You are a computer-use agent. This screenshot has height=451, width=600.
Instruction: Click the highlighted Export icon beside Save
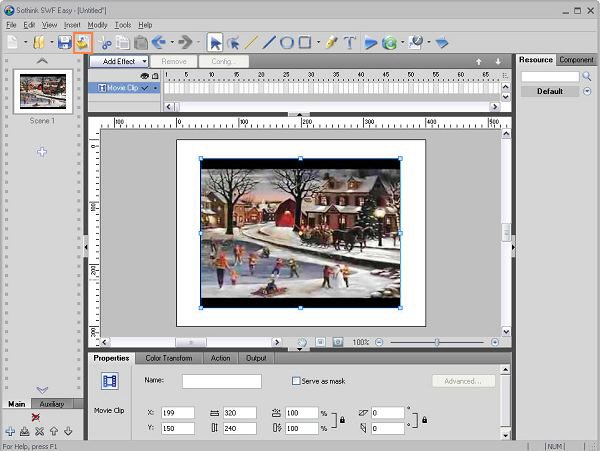coord(83,42)
